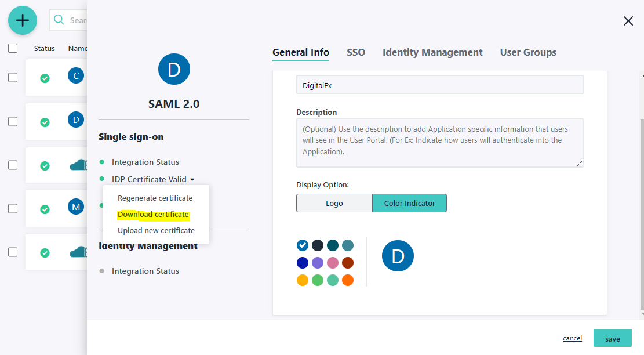Click green status check of first row
Image resolution: width=644 pixels, height=355 pixels.
[x=45, y=78]
